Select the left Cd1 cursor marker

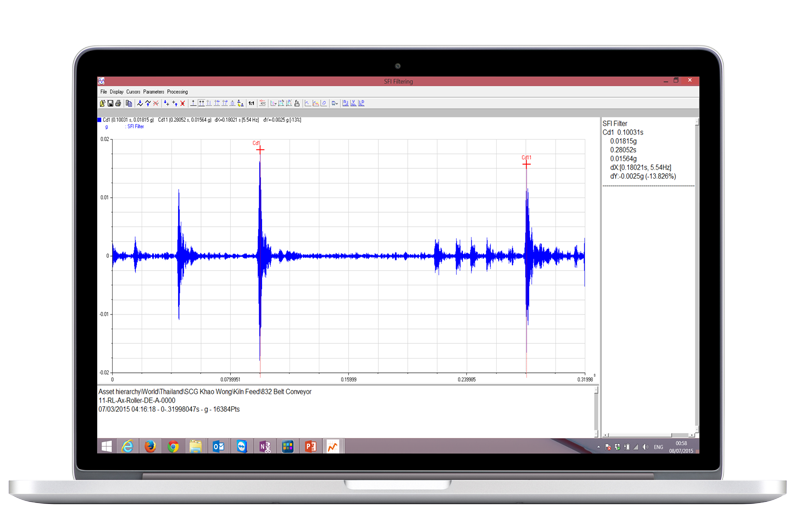259,150
